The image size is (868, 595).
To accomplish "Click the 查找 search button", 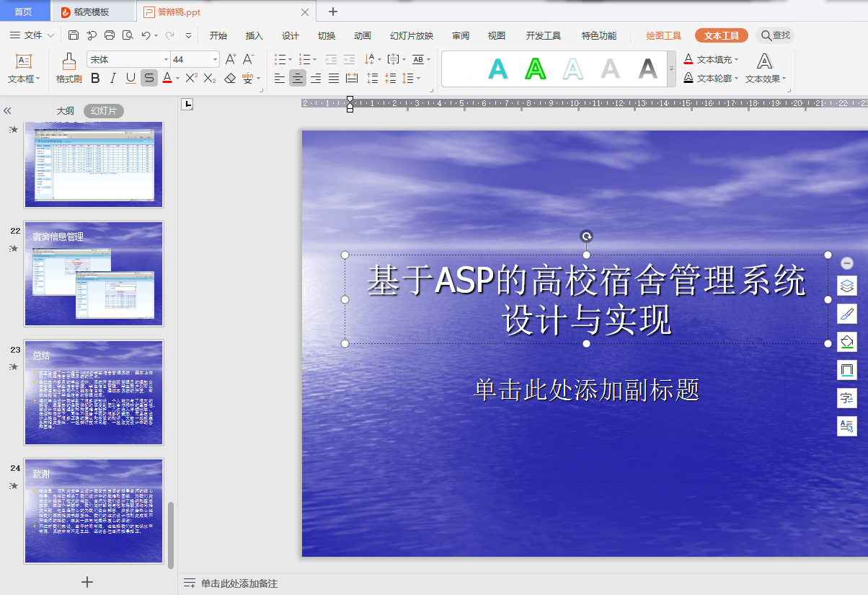I will coord(775,35).
